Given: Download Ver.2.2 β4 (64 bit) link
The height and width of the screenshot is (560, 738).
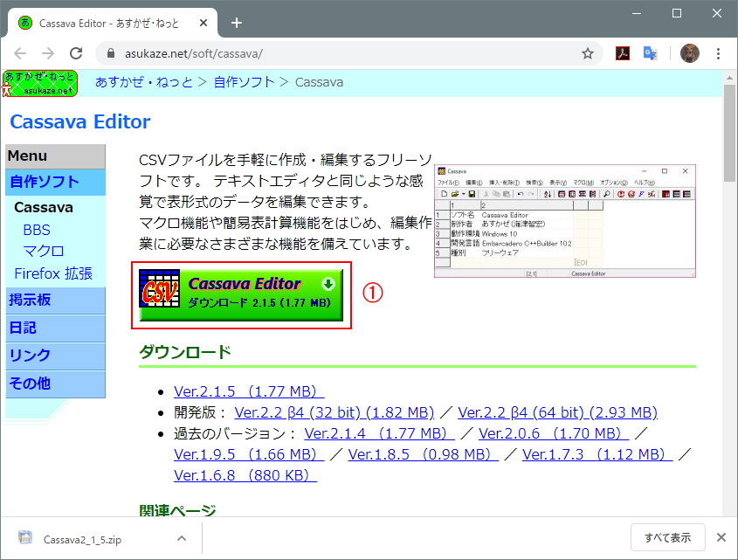Looking at the screenshot, I should (557, 412).
